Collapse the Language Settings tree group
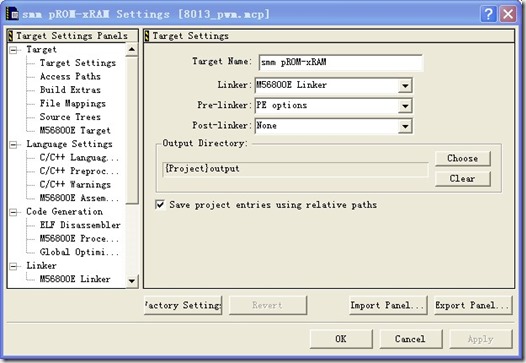526x363 pixels. click(x=13, y=145)
